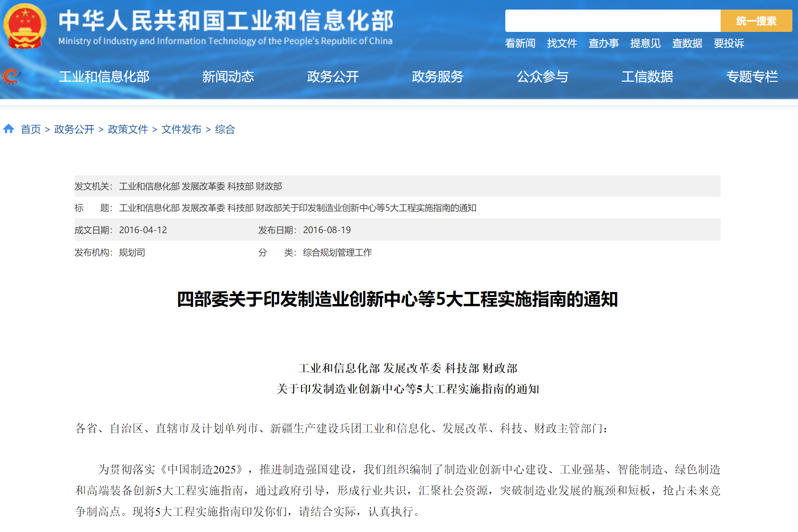Viewport: 798px width, 532px height.
Task: Click 文件发布 breadcrumb link
Action: tap(181, 129)
